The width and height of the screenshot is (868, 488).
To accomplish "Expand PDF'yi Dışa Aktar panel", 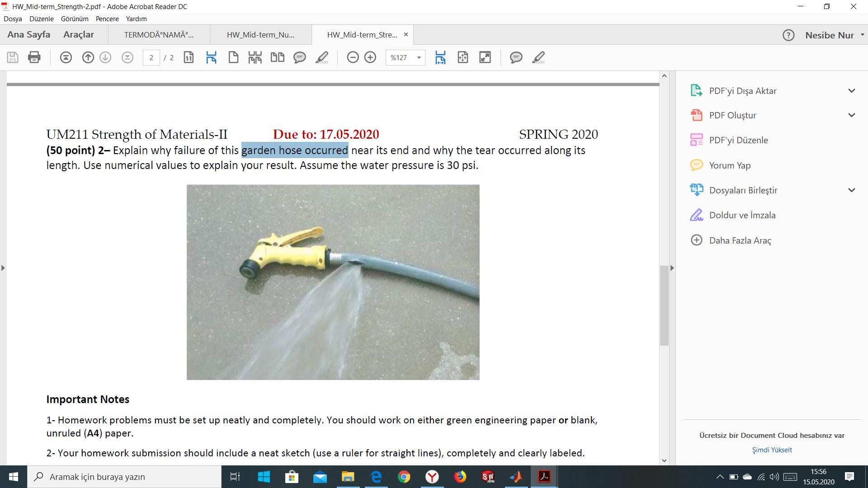I will [851, 91].
